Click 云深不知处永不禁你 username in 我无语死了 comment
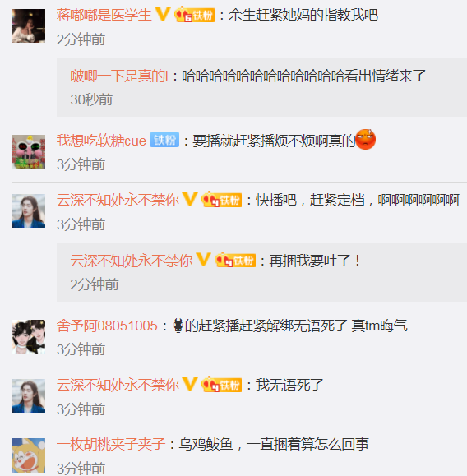 (x=118, y=385)
